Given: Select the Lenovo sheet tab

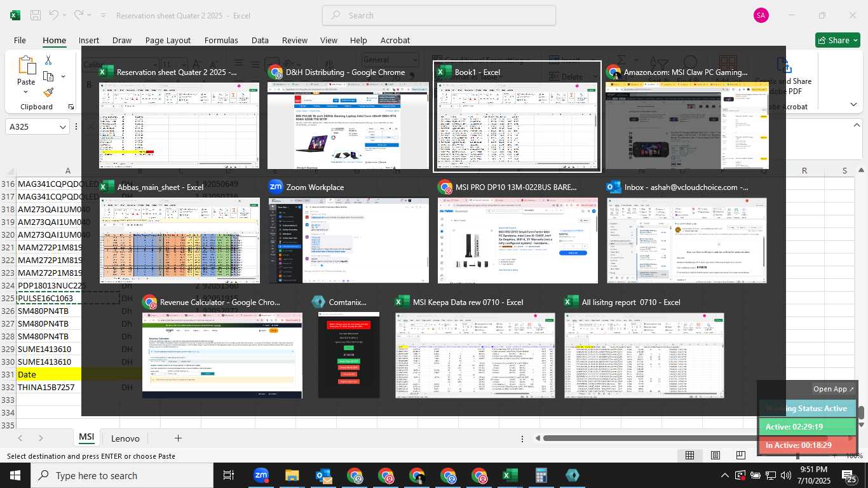Looking at the screenshot, I should pos(125,438).
